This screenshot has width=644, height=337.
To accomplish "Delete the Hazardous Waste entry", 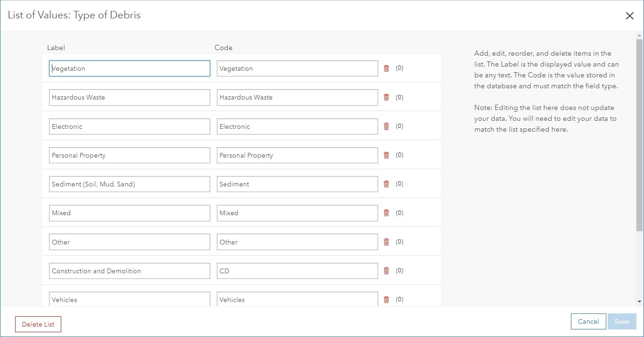I will coord(386,97).
